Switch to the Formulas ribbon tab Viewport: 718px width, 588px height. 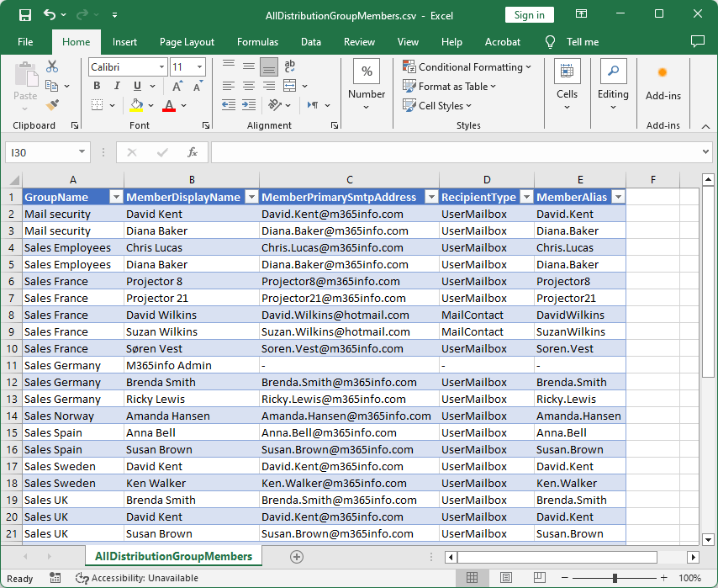click(257, 42)
